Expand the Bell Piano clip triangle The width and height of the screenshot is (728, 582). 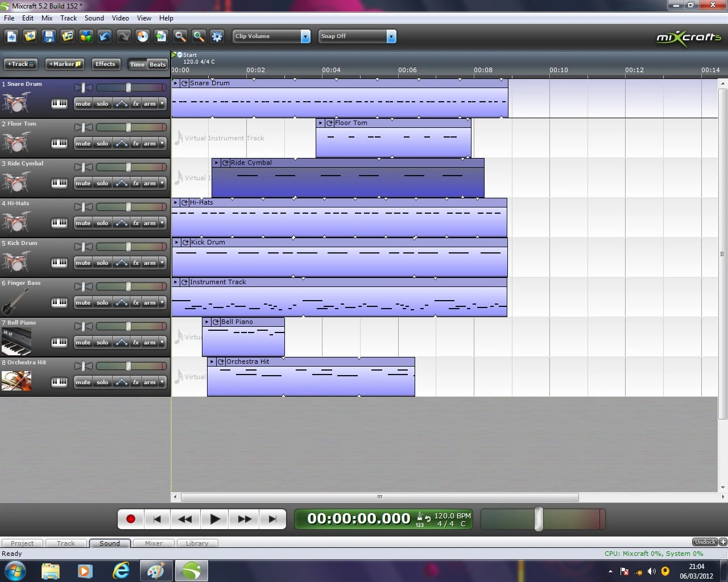click(206, 322)
